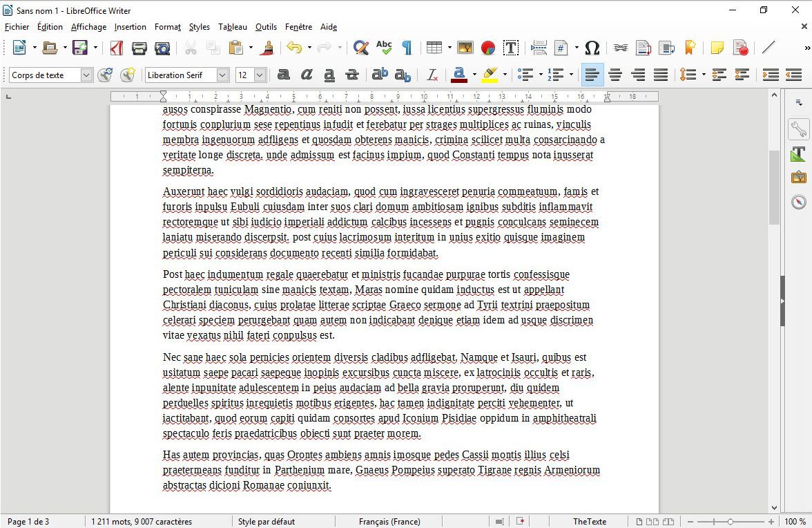Open the Tableau menu
This screenshot has height=528, width=812.
tap(232, 27)
